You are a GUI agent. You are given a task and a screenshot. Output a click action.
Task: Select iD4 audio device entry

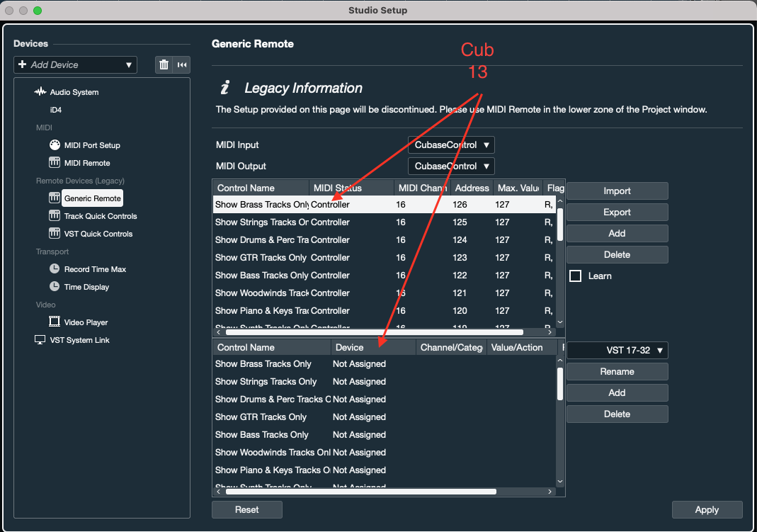point(56,110)
